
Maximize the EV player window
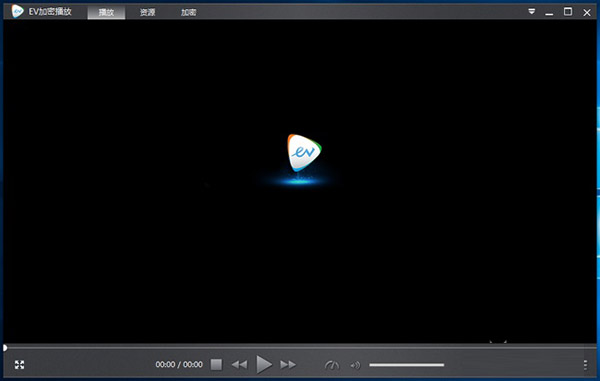(568, 11)
